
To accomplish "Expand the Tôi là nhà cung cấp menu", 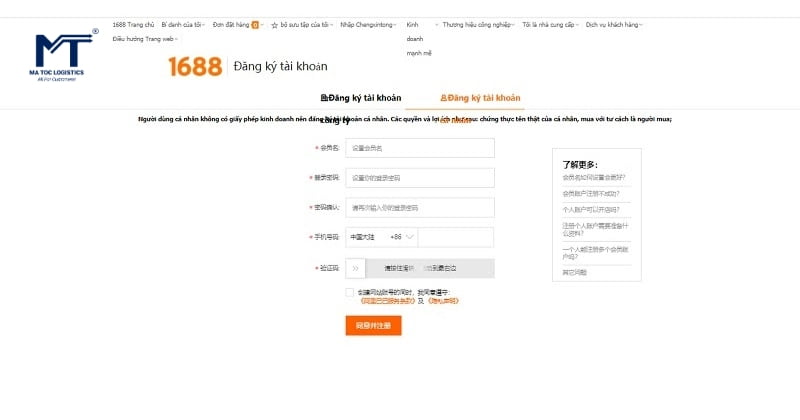I will [x=550, y=25].
